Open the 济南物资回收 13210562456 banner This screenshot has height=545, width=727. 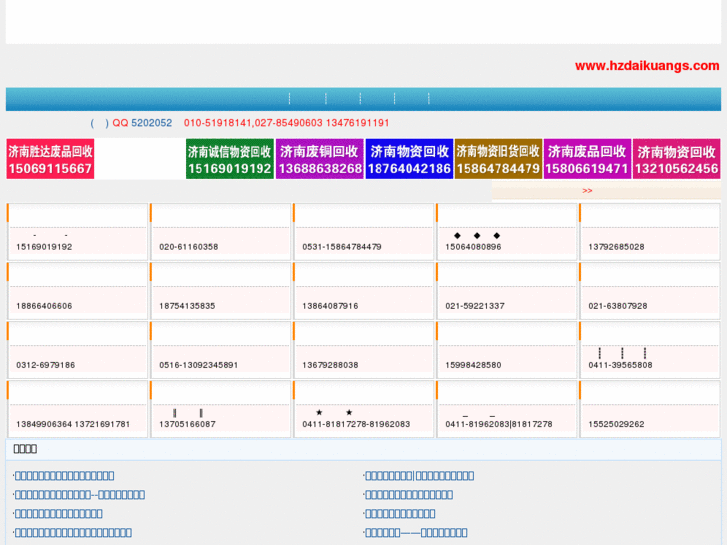coord(676,159)
